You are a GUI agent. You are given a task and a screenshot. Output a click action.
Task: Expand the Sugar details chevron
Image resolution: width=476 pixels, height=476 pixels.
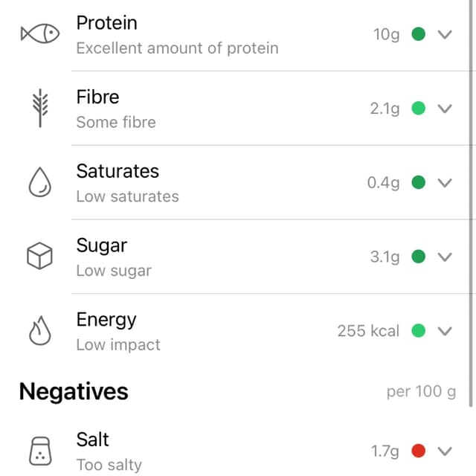[445, 257]
